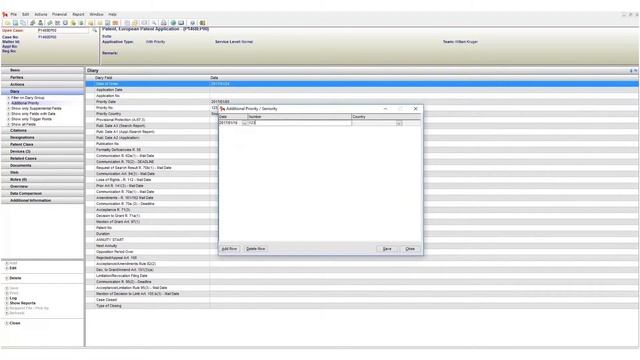Click Show only Fields with Date link
The height and width of the screenshot is (360, 640).
[33, 114]
